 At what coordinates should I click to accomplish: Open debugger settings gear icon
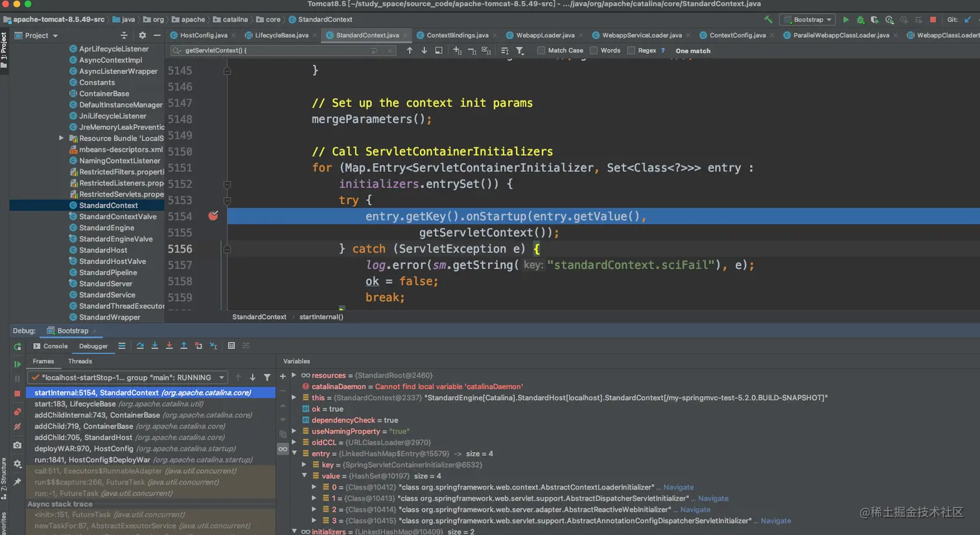point(17,464)
